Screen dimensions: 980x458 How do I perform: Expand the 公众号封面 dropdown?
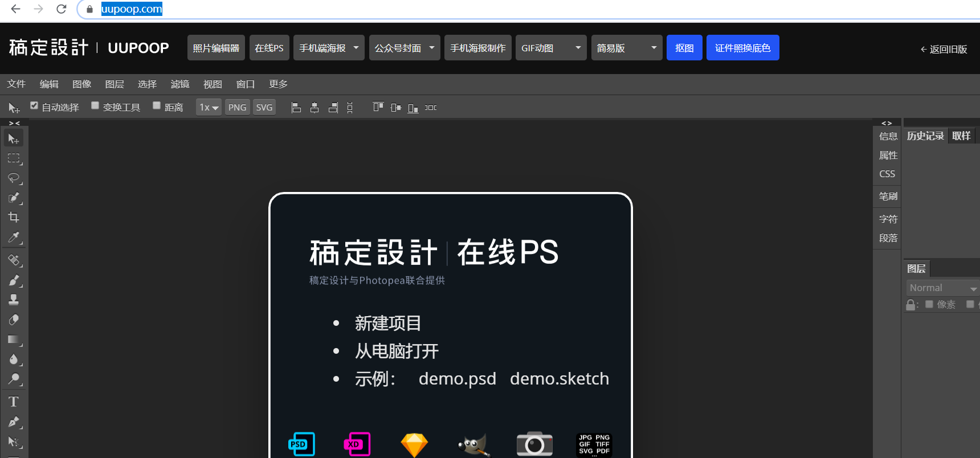pos(405,48)
